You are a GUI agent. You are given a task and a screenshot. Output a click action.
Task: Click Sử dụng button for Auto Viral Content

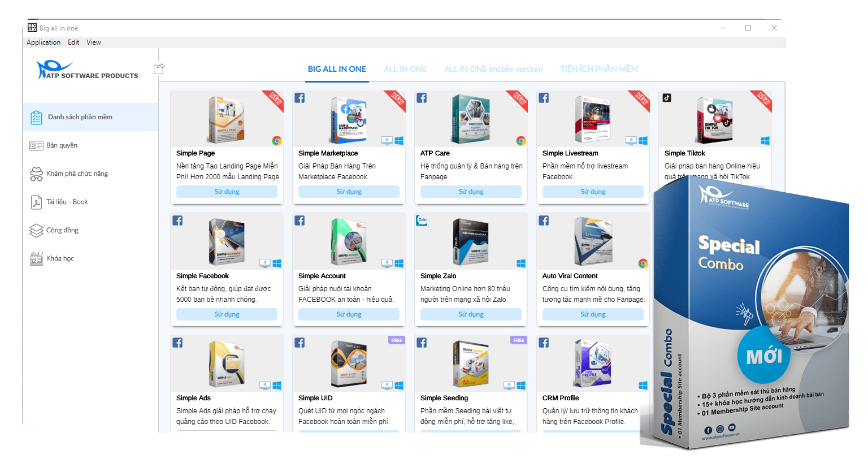click(x=593, y=314)
